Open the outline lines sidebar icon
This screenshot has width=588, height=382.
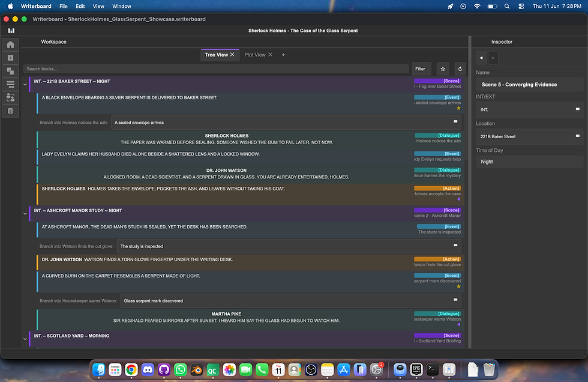click(11, 84)
